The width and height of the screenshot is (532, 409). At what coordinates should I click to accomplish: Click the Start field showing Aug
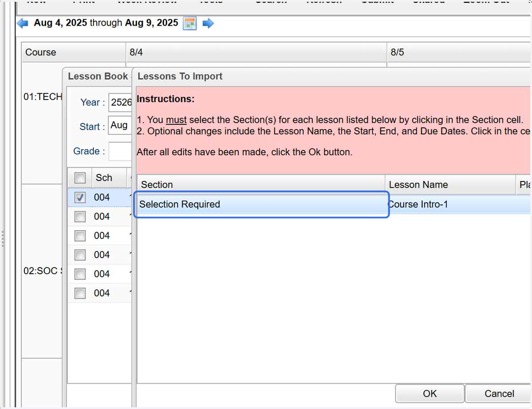[120, 126]
